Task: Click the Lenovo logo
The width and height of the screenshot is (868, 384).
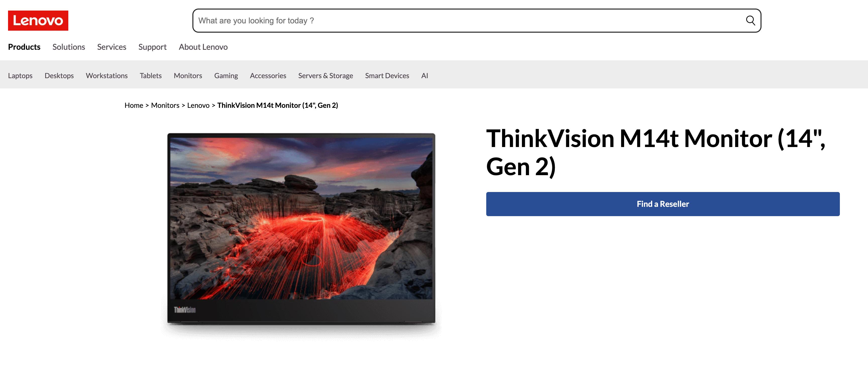Action: click(38, 21)
